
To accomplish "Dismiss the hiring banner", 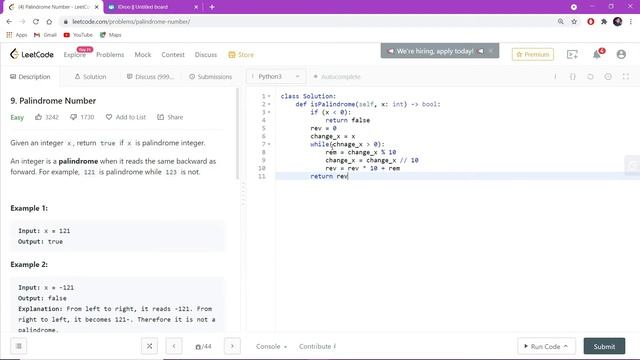I will [491, 51].
